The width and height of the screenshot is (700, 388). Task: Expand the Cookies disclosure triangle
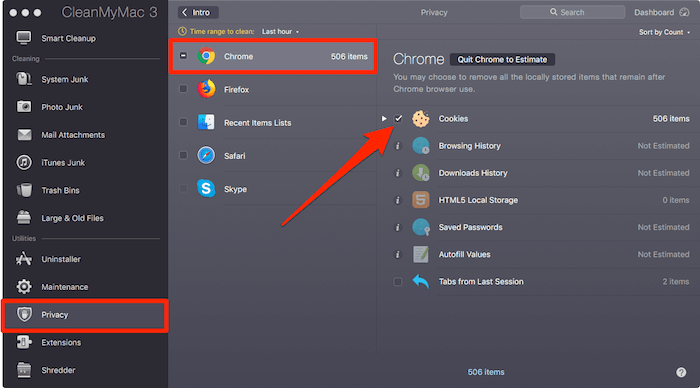[384, 119]
